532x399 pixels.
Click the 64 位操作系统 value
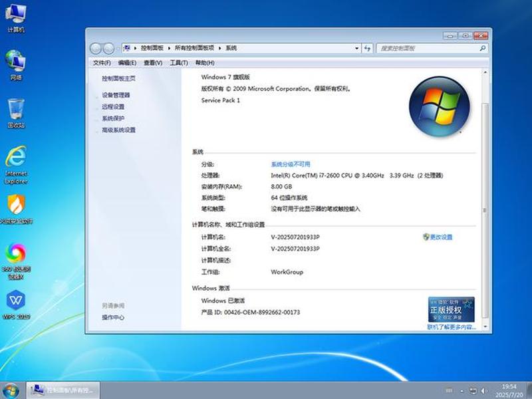pyautogui.click(x=289, y=198)
